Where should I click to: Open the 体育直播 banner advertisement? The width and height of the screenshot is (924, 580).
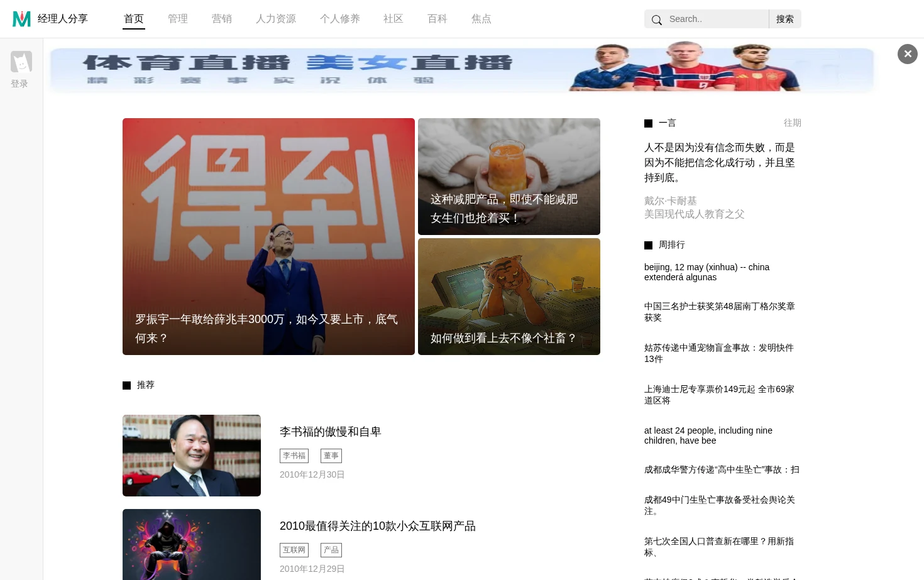tap(462, 67)
